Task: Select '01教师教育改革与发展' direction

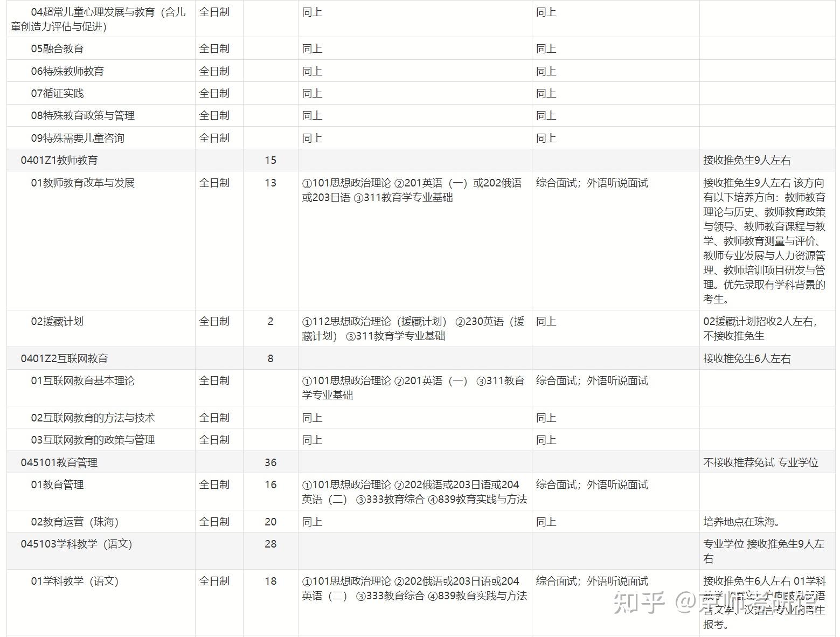Action: click(82, 183)
